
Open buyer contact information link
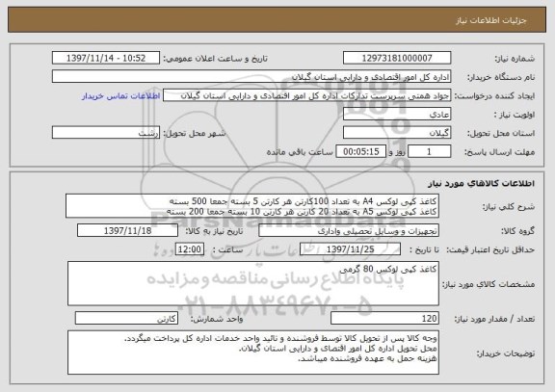(120, 96)
